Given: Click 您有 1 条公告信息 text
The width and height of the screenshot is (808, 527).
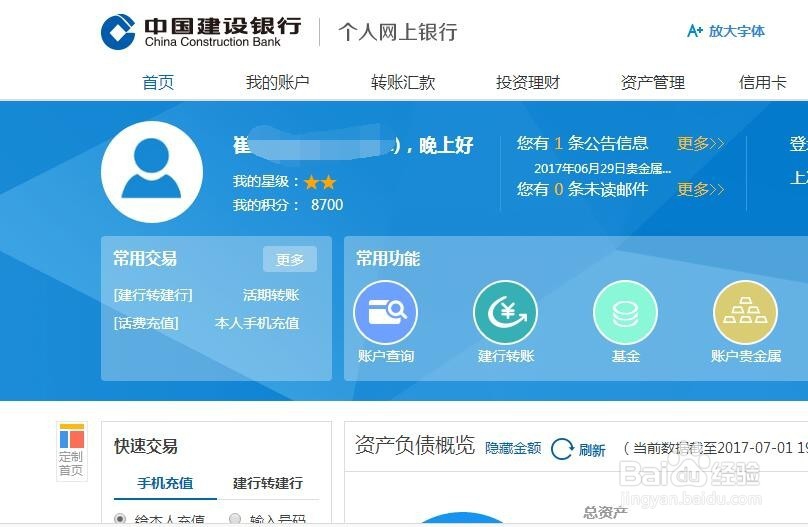Looking at the screenshot, I should tap(582, 143).
